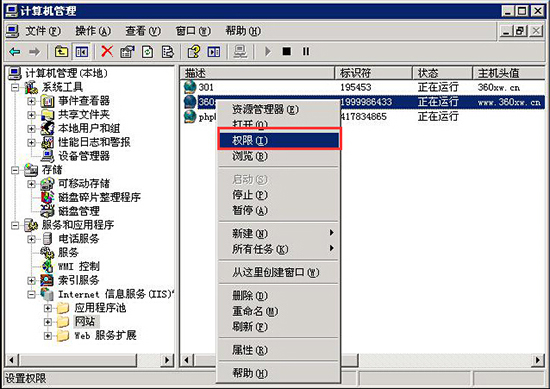Choose 重命名(M) from the context menu
This screenshot has width=550, height=389.
click(x=279, y=311)
